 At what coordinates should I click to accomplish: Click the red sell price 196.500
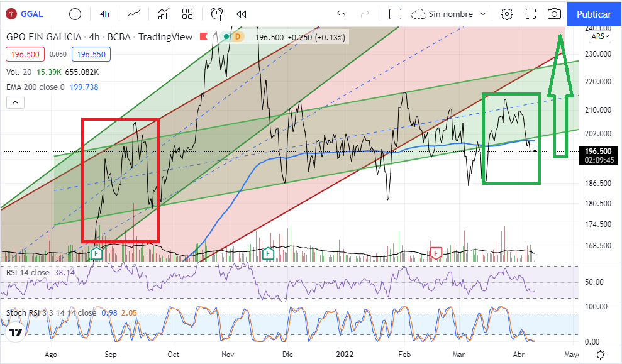(25, 54)
